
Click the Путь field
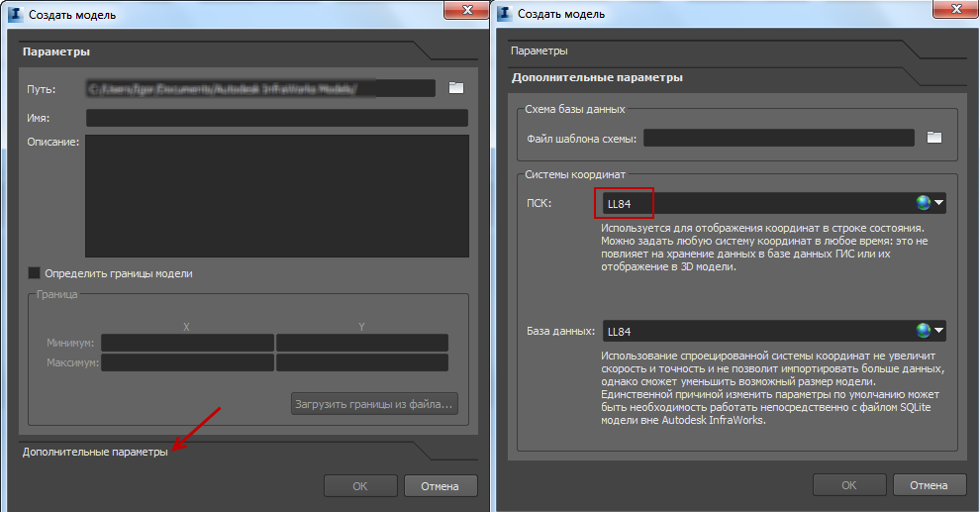tap(260, 88)
